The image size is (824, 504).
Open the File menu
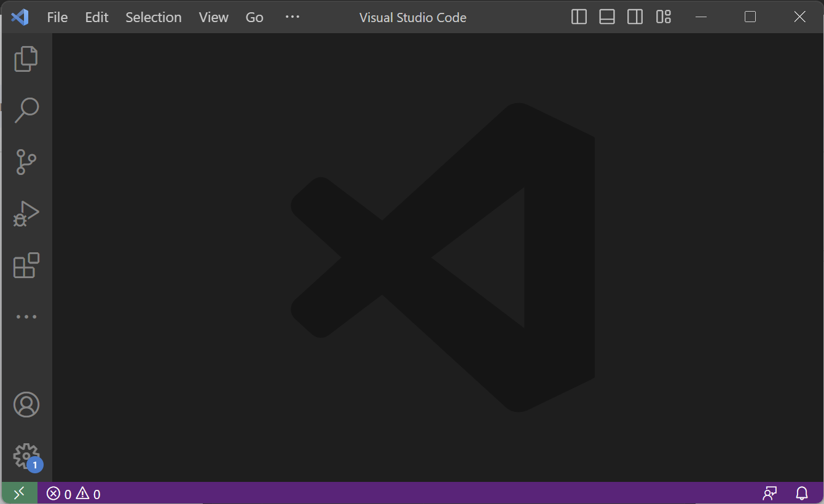click(x=57, y=17)
